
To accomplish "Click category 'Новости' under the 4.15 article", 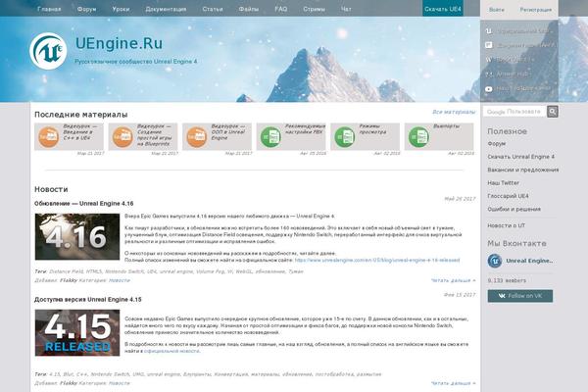I will 120,383.
